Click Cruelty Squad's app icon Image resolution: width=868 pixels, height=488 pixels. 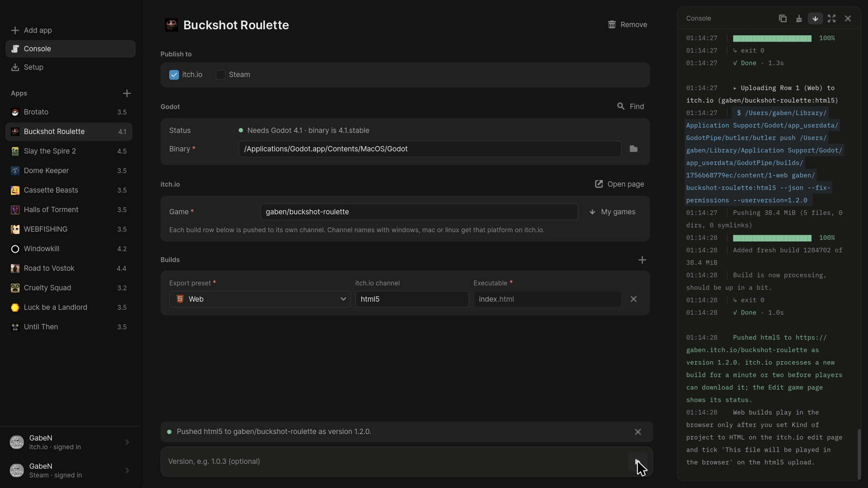(x=15, y=288)
